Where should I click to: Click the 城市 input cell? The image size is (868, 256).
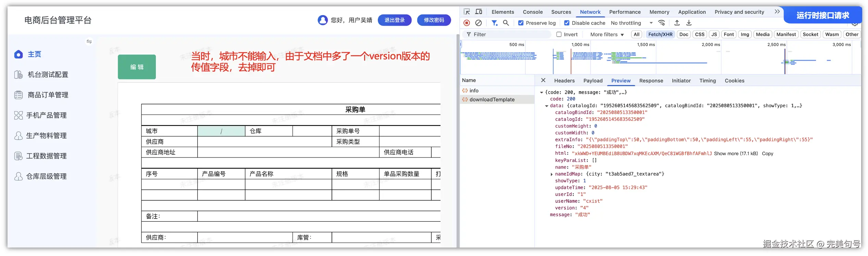221,131
